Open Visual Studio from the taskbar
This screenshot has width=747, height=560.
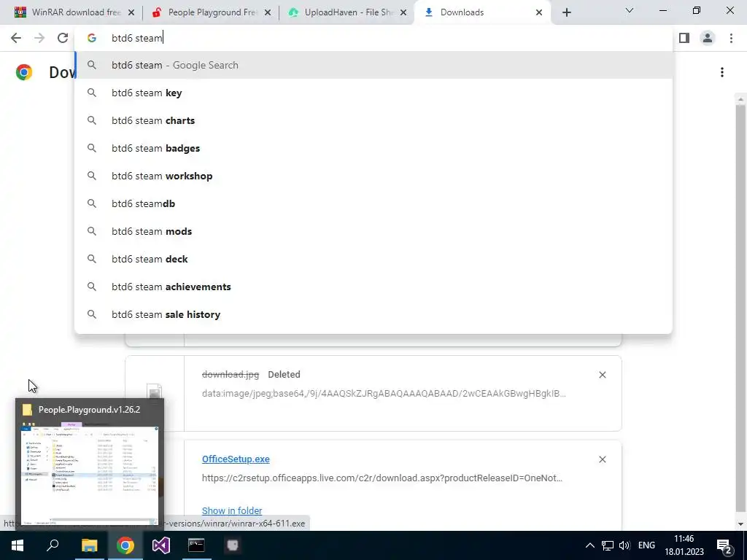click(161, 545)
